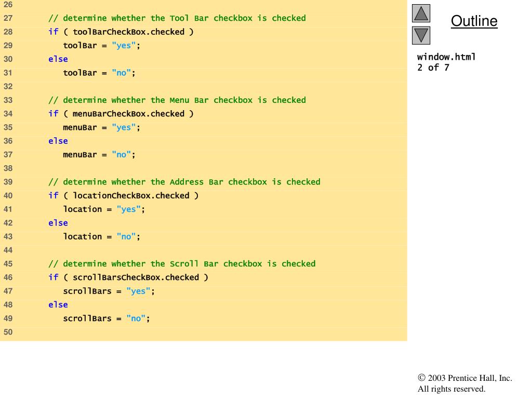This screenshot has height=399, width=532.
Task: Click the down arrow navigation button
Action: pos(421,35)
